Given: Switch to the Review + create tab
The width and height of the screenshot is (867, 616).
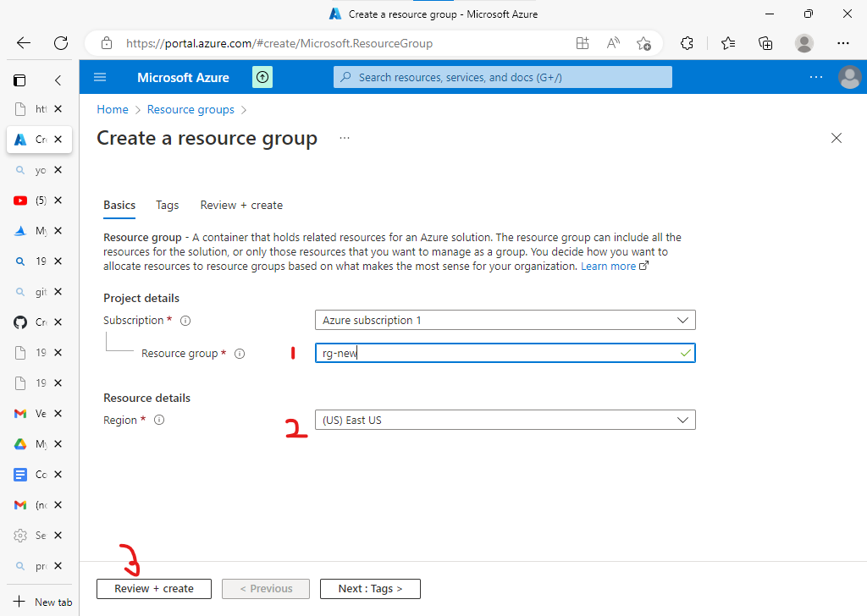Looking at the screenshot, I should [241, 205].
